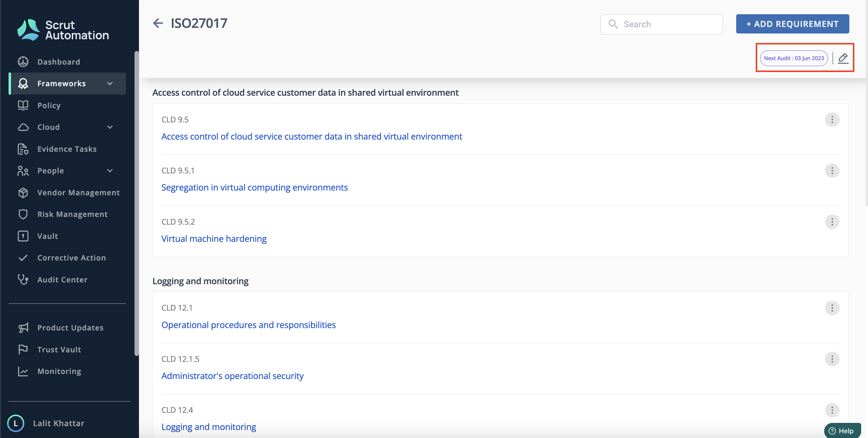The image size is (868, 438).
Task: Click the Vendor Management box icon
Action: coord(23,193)
